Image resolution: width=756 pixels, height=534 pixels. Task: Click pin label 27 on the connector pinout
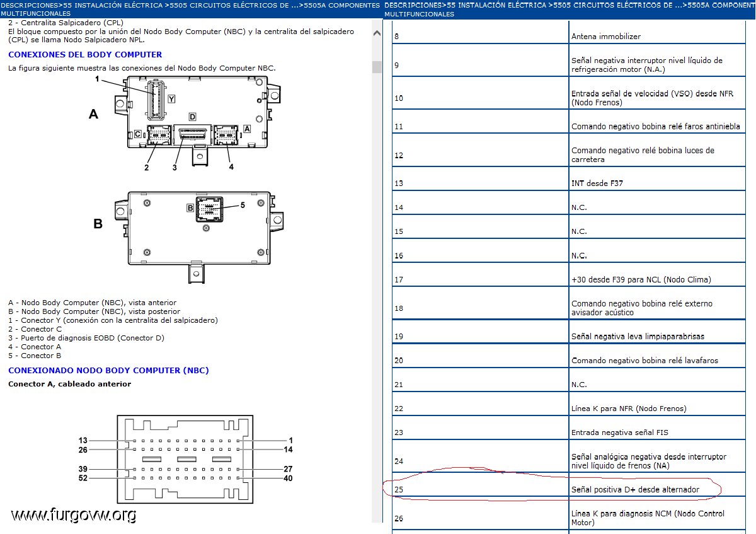coord(289,469)
